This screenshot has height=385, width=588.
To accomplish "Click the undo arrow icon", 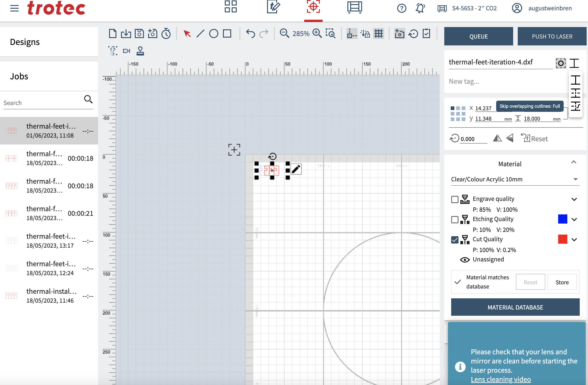I will point(250,33).
